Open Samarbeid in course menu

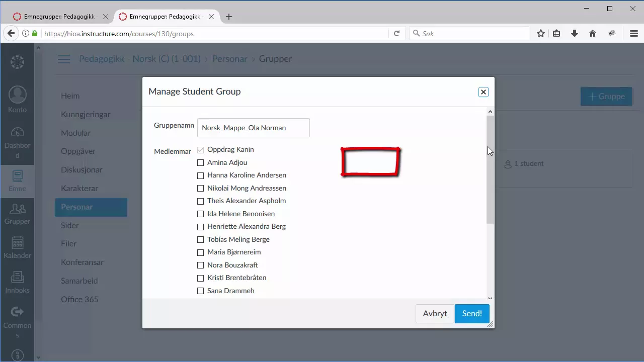(79, 281)
